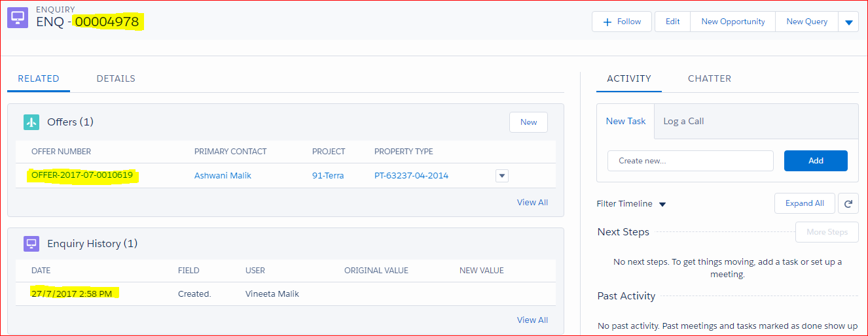Open the OFFER-2017-07-0010619 offer link

[x=82, y=175]
